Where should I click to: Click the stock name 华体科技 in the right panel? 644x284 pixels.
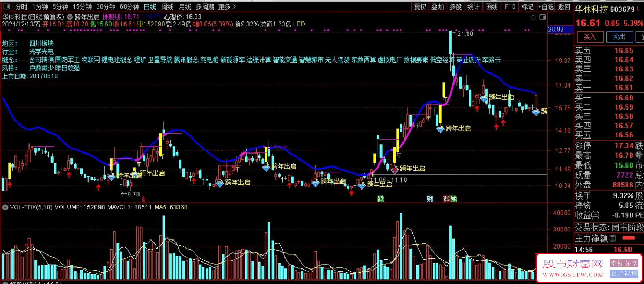tap(591, 9)
